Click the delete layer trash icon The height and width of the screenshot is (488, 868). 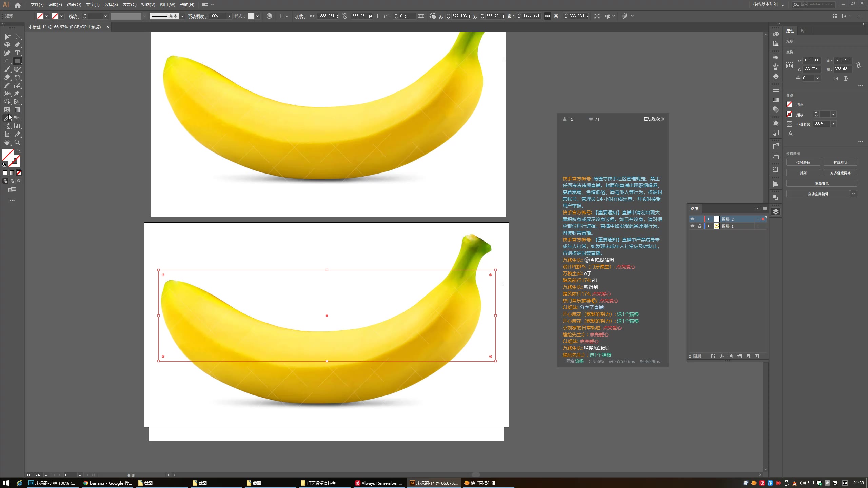point(757,356)
